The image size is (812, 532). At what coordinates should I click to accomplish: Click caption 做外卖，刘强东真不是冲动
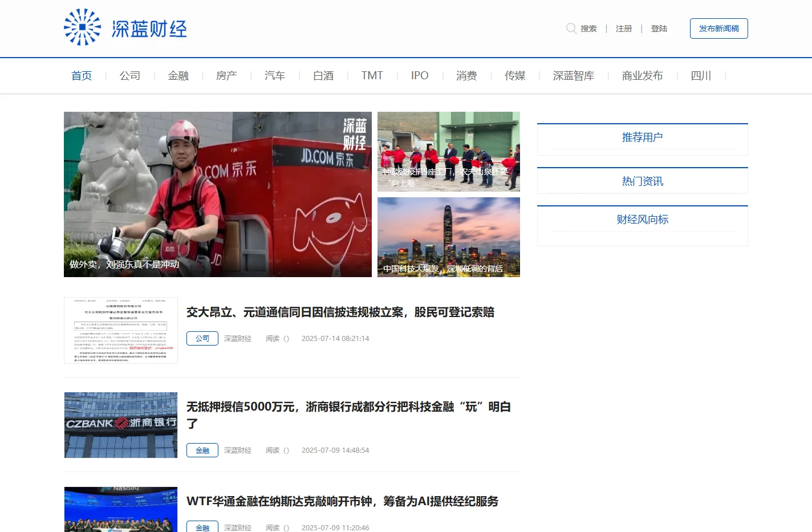click(x=124, y=265)
